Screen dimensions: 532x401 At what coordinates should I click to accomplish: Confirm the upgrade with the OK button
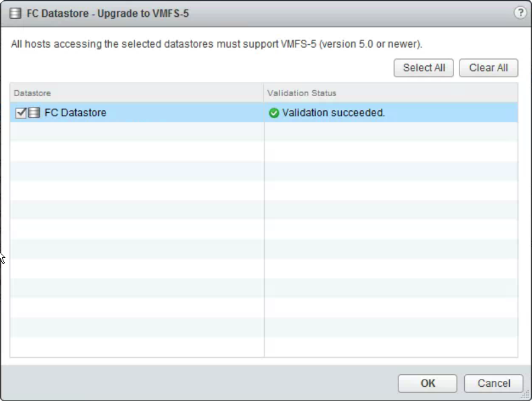pos(427,384)
